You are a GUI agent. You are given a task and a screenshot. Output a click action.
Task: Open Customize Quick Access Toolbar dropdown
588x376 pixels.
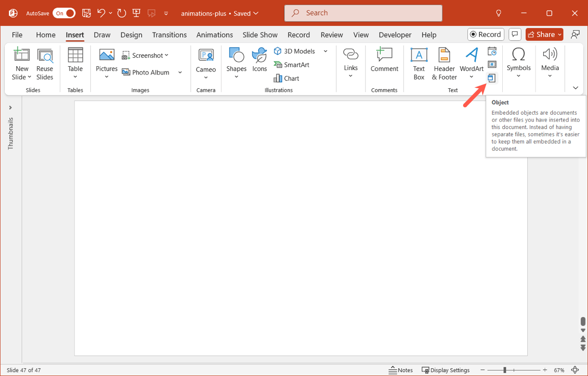tap(166, 13)
